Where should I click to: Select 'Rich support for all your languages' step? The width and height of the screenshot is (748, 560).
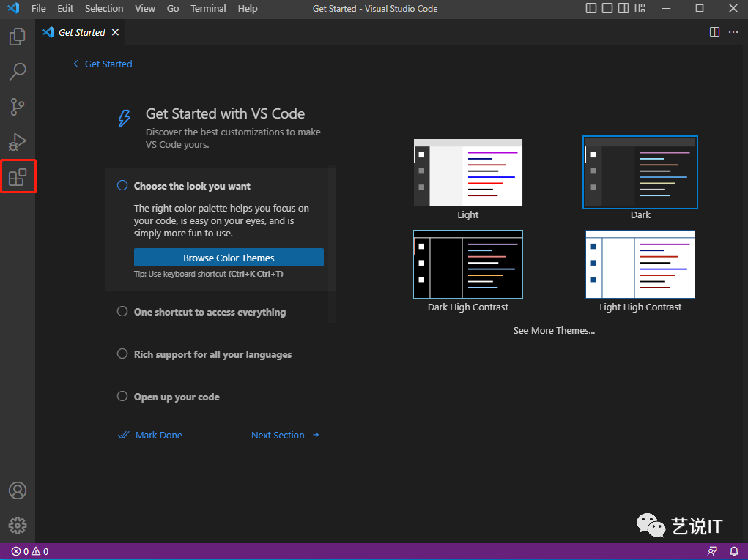(204, 354)
